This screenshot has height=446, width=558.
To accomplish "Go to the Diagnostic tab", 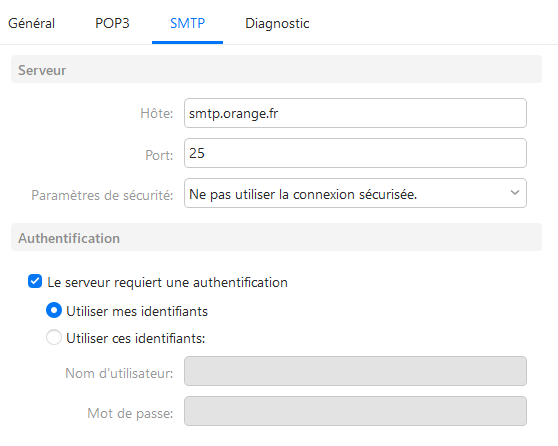I will point(277,23).
